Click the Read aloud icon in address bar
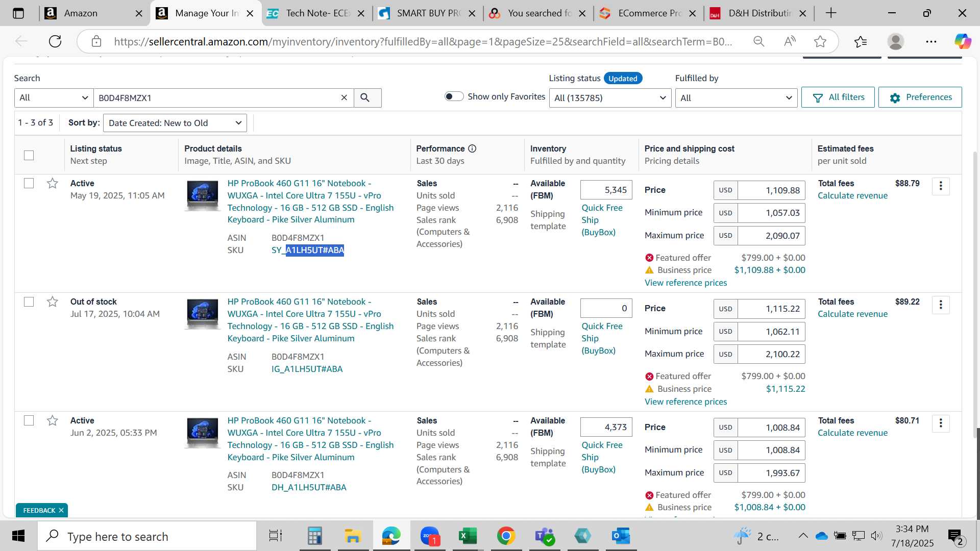 click(x=790, y=41)
